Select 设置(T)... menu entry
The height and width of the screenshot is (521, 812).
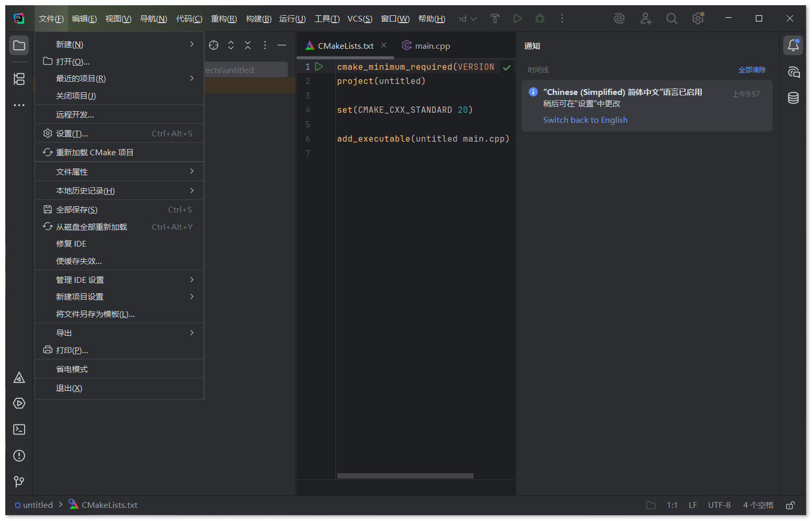119,134
